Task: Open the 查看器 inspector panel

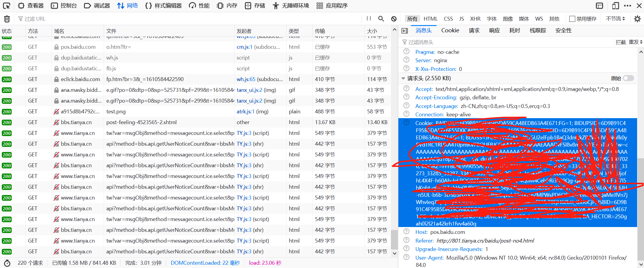Action: pos(31,6)
